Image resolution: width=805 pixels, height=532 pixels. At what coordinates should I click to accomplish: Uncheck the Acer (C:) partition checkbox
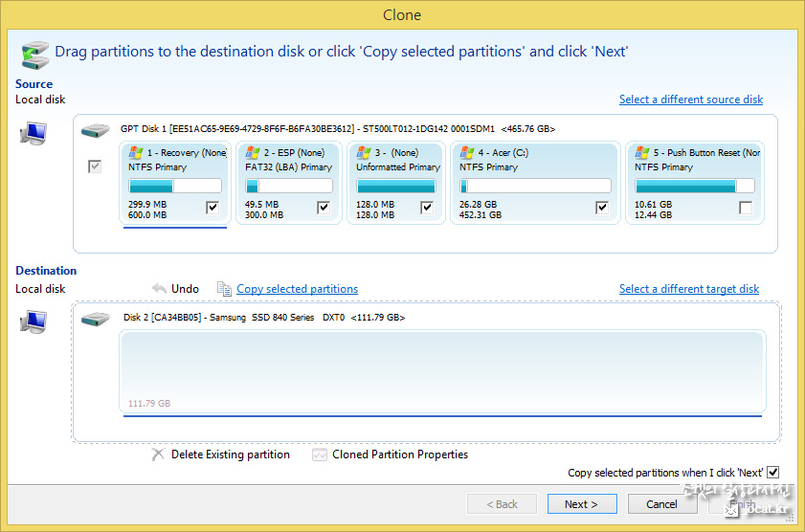pyautogui.click(x=602, y=208)
